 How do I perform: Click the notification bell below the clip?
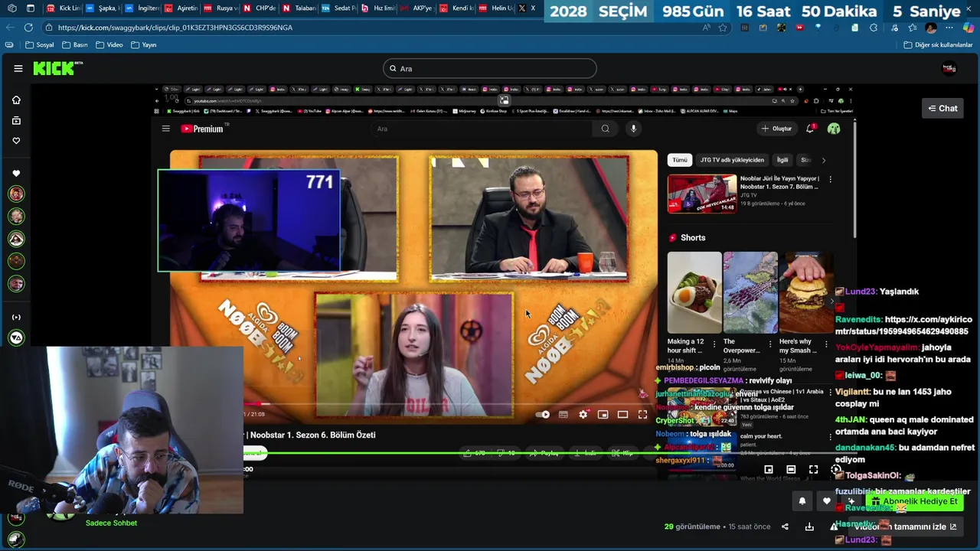pos(802,501)
